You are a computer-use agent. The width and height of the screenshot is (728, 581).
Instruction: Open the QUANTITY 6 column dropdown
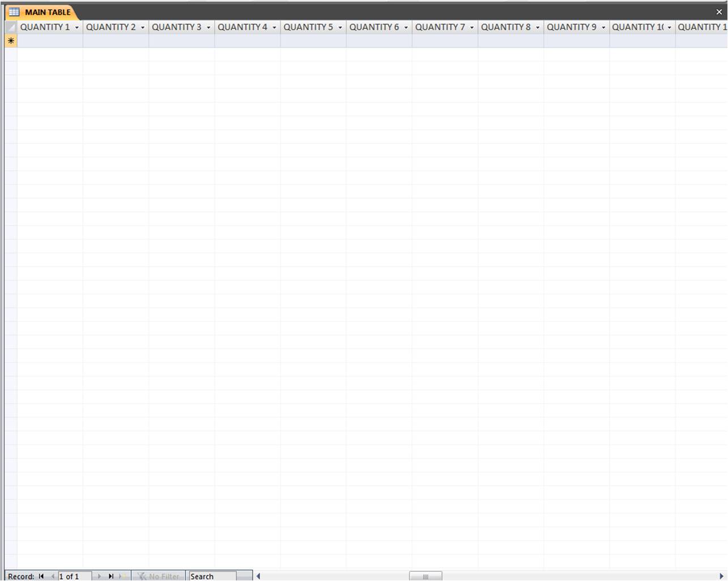click(x=406, y=27)
